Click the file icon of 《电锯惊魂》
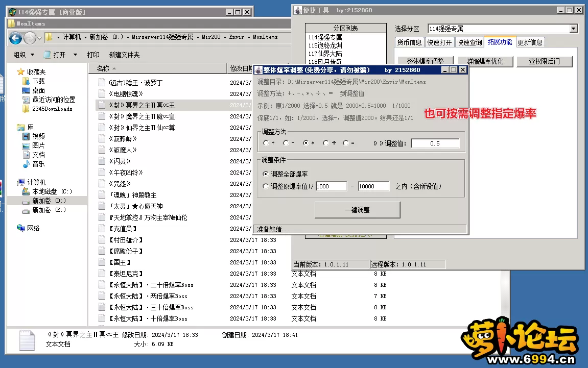 click(x=102, y=94)
